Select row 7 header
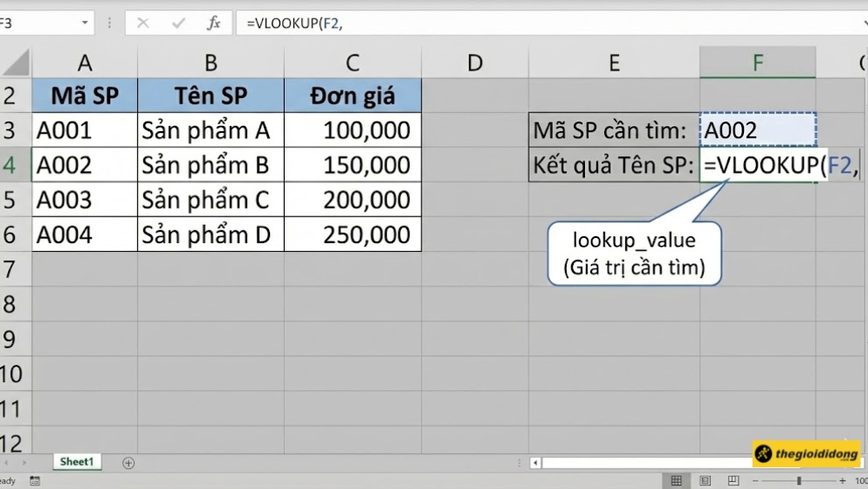 (16, 269)
